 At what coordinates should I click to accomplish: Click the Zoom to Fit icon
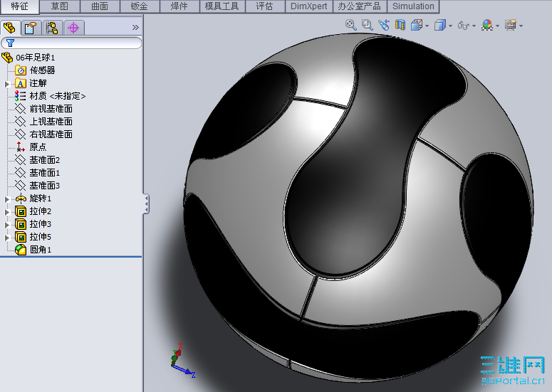[350, 25]
